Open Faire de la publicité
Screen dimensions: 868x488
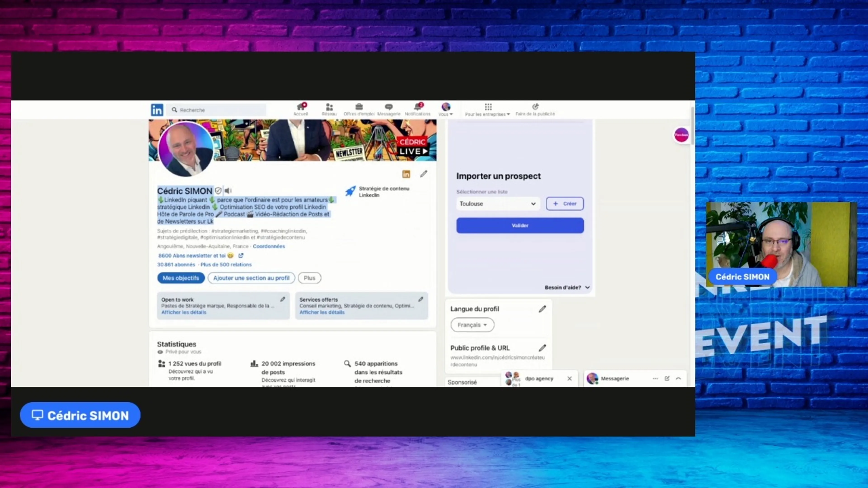pyautogui.click(x=535, y=110)
